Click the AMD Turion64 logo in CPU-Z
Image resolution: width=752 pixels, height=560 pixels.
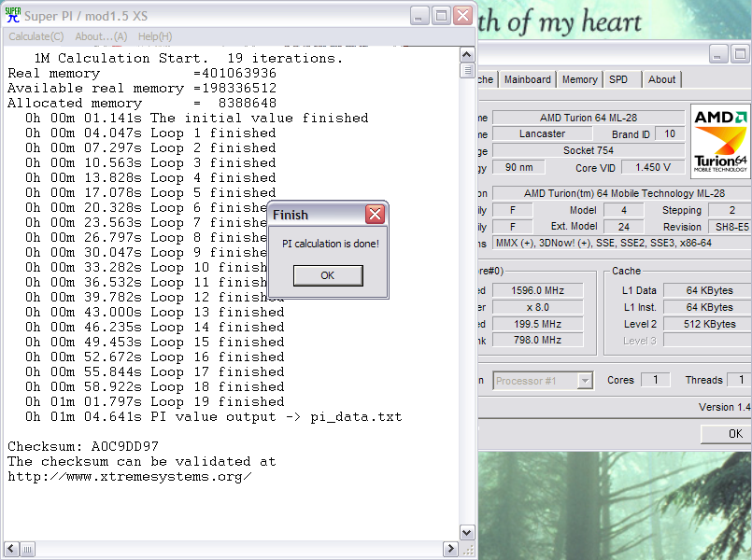click(721, 141)
